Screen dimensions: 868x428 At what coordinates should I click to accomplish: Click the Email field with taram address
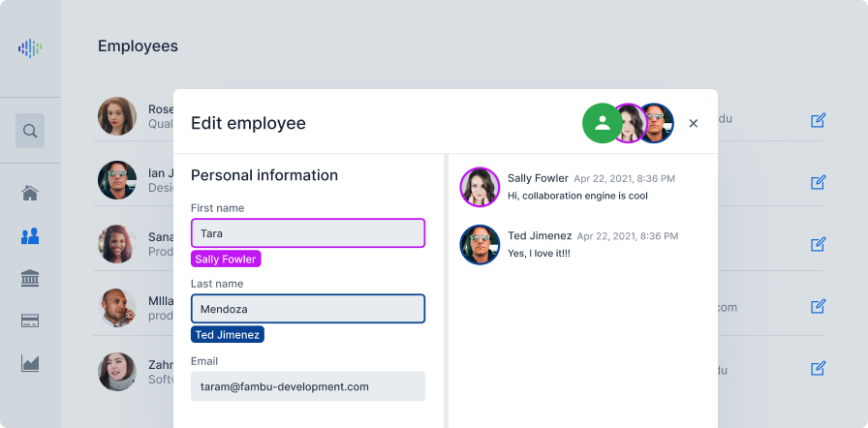(308, 386)
